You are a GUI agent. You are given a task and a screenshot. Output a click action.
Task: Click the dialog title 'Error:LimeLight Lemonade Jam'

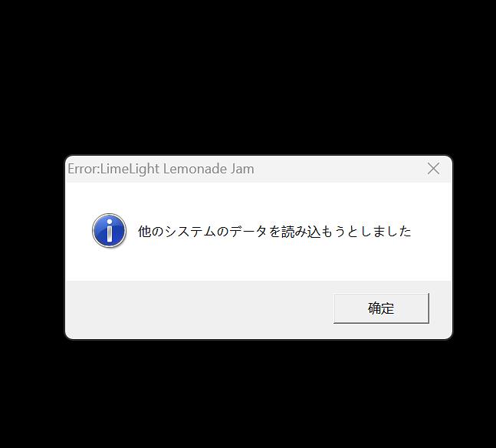161,169
